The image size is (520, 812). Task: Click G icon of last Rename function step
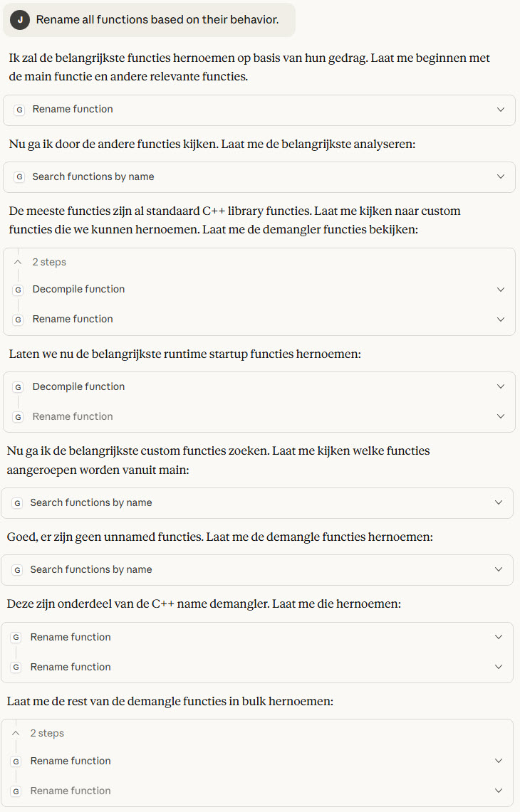point(17,791)
